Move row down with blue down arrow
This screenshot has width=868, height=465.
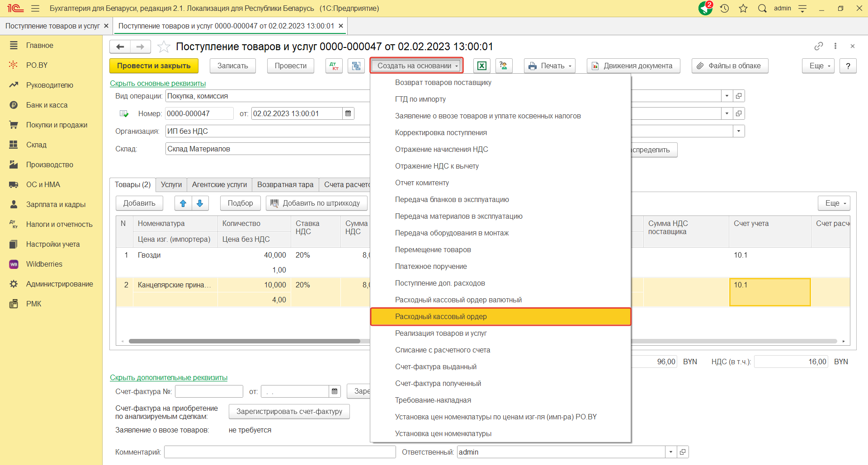click(x=200, y=203)
